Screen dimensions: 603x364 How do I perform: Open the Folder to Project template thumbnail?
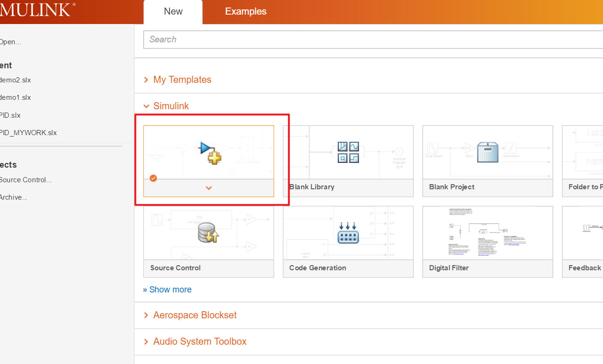582,152
